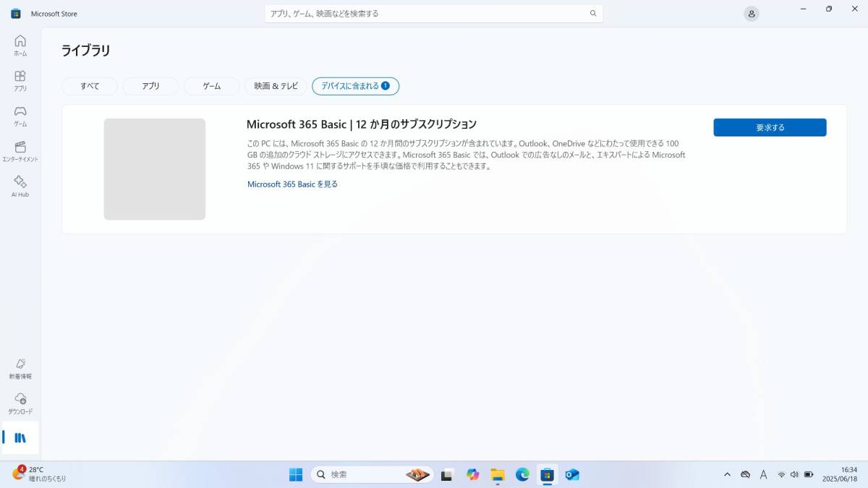Click the battery tray icon

(809, 474)
